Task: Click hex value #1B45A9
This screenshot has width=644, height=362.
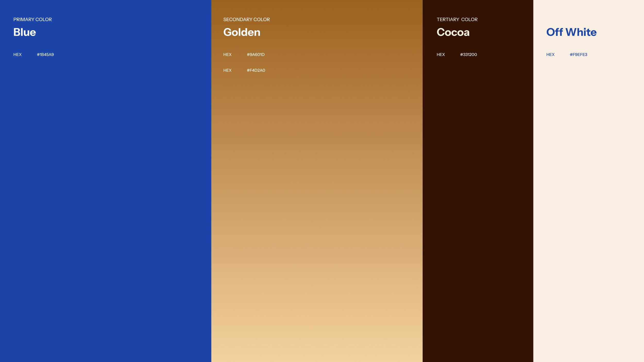Action: pos(45,55)
